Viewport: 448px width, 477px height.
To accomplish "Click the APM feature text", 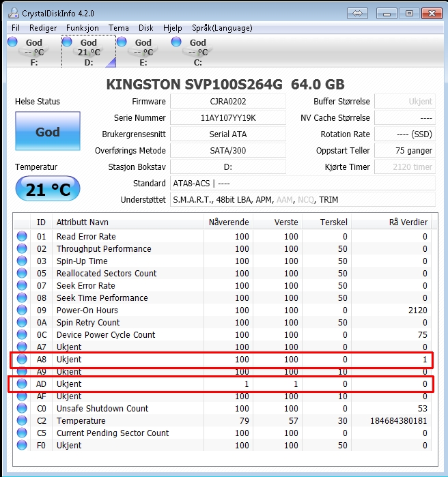I will (264, 200).
